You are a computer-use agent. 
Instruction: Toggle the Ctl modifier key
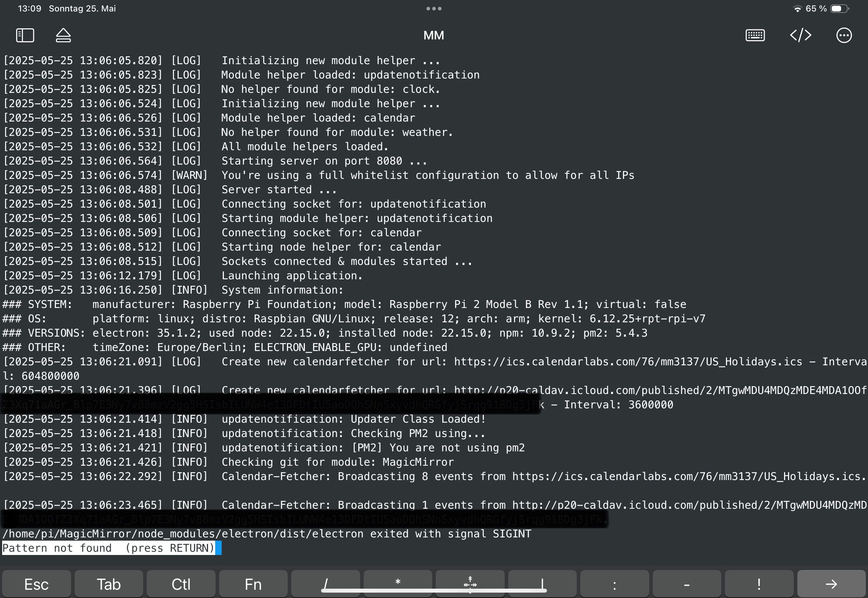coord(181,584)
